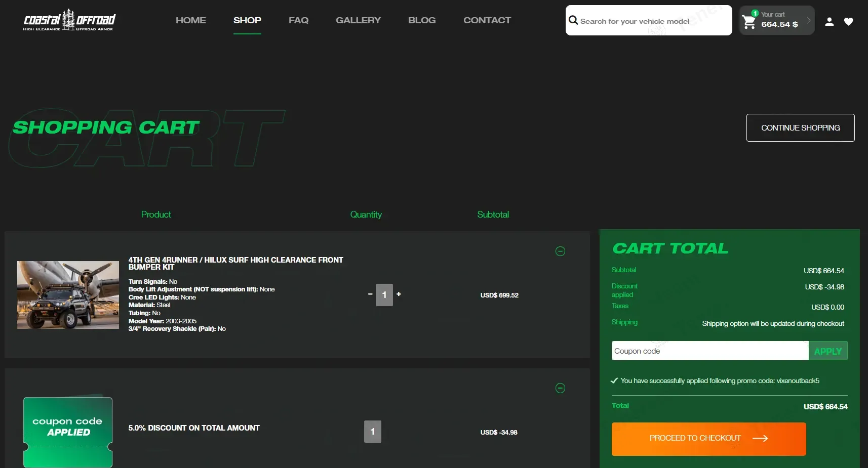The height and width of the screenshot is (468, 868).
Task: Click the Material: Steel option line
Action: [x=149, y=305]
